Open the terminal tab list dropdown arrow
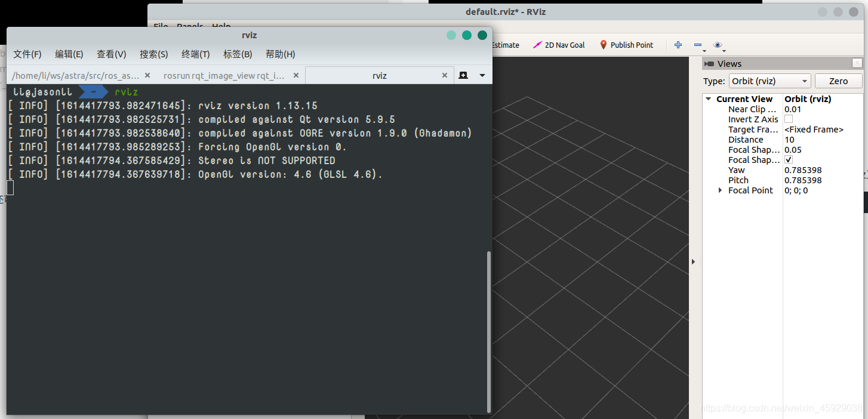 tap(482, 76)
